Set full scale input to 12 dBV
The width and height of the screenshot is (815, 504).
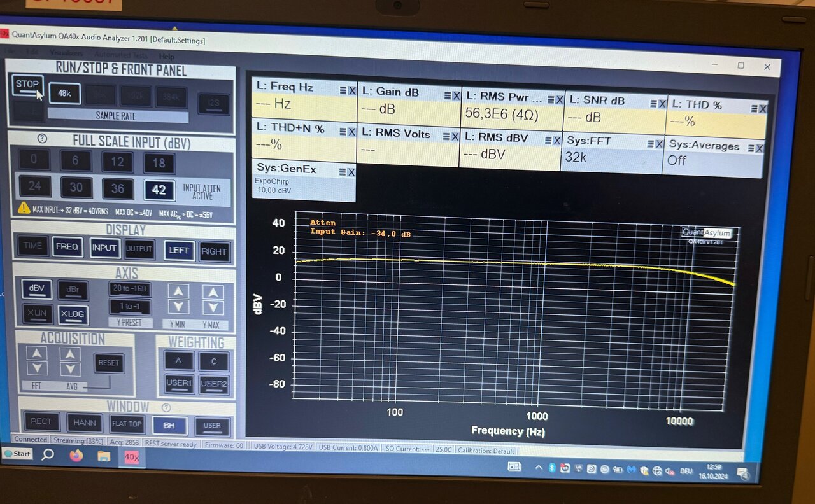pyautogui.click(x=117, y=162)
